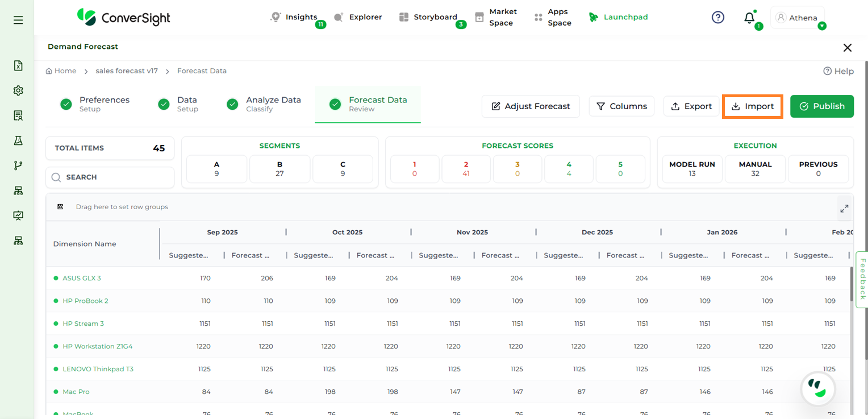Click the settings gear in left sidebar

coord(18,90)
